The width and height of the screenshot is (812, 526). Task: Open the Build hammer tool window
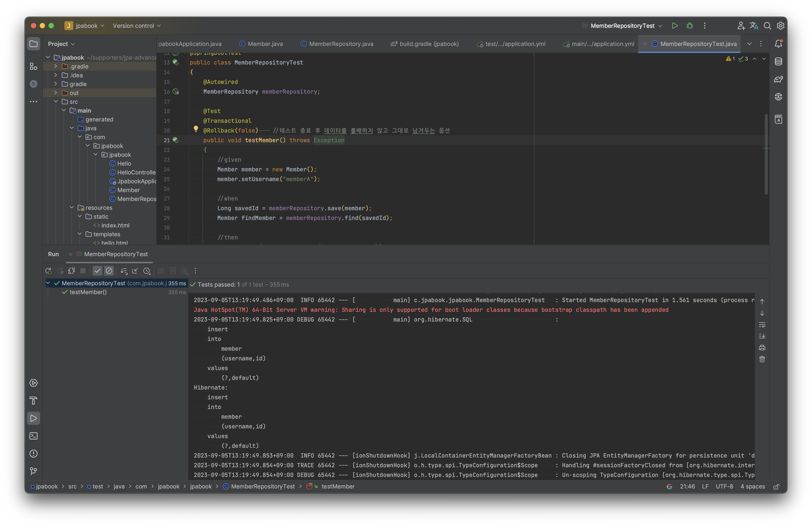coord(34,400)
